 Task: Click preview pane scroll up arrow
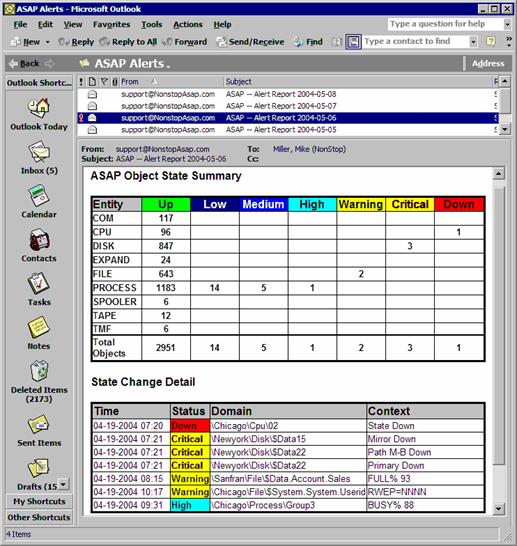click(x=499, y=173)
